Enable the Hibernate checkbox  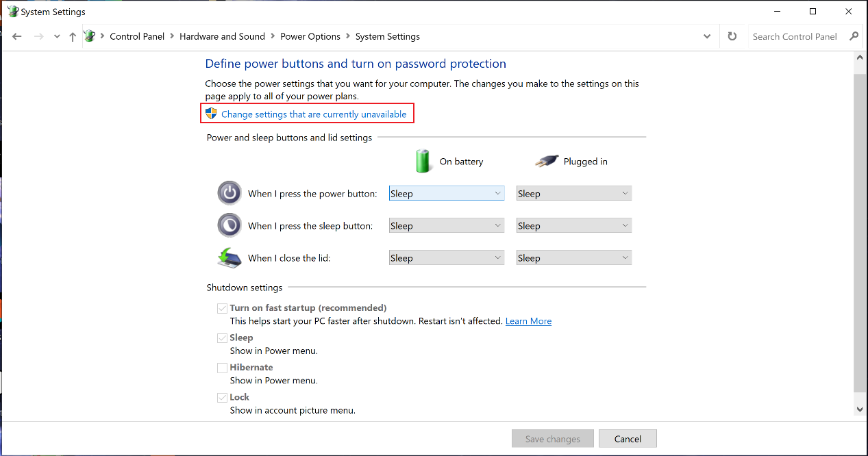(222, 368)
